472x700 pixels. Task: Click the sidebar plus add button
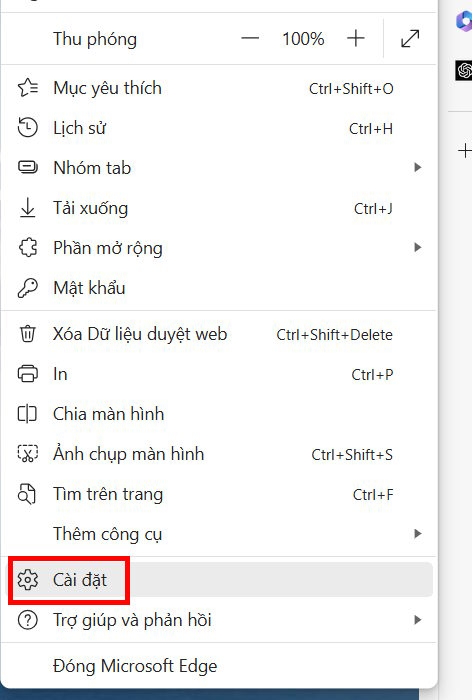tap(465, 150)
